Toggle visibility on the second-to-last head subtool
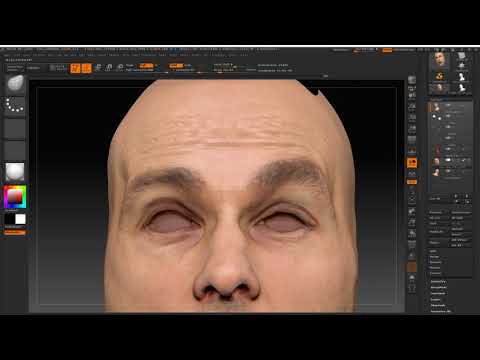 tap(448, 160)
